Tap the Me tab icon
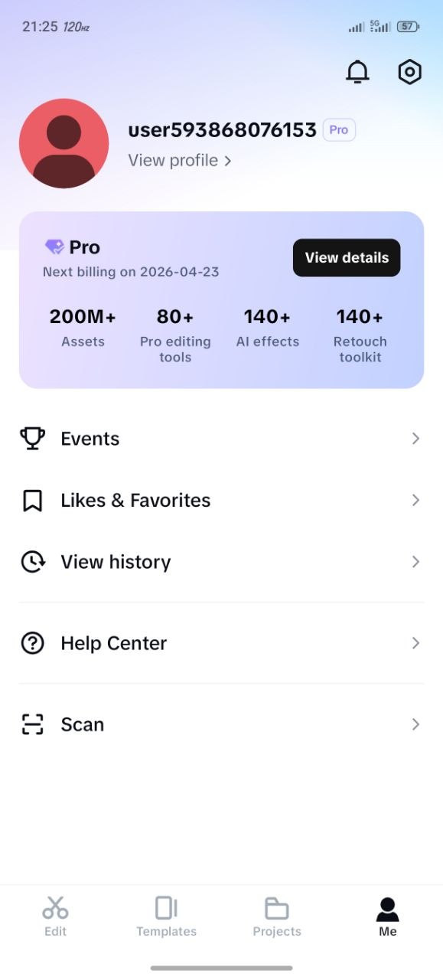Screen dimensions: 443x980 point(388,909)
